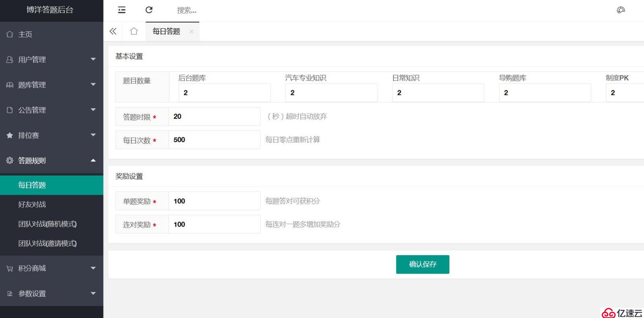Open 主页 in the sidebar
This screenshot has width=644, height=318.
point(52,35)
